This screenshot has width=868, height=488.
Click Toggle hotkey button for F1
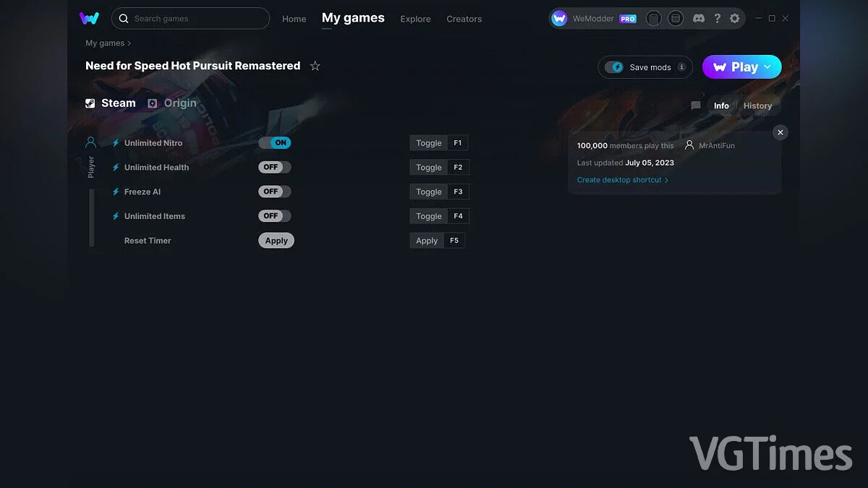coord(429,143)
